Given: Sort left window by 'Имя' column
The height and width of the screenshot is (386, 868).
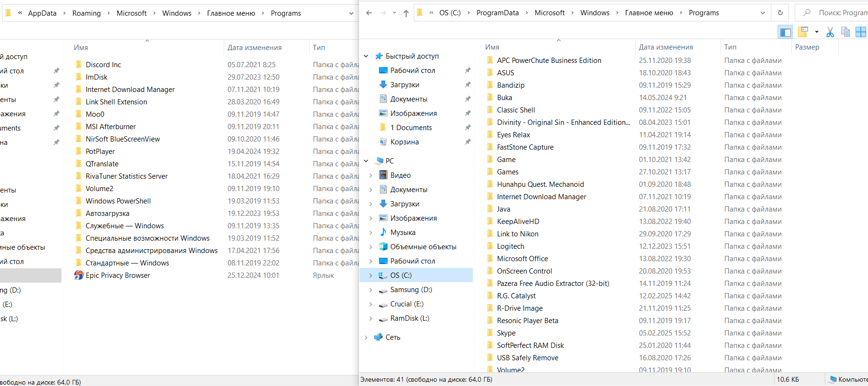Looking at the screenshot, I should point(81,48).
